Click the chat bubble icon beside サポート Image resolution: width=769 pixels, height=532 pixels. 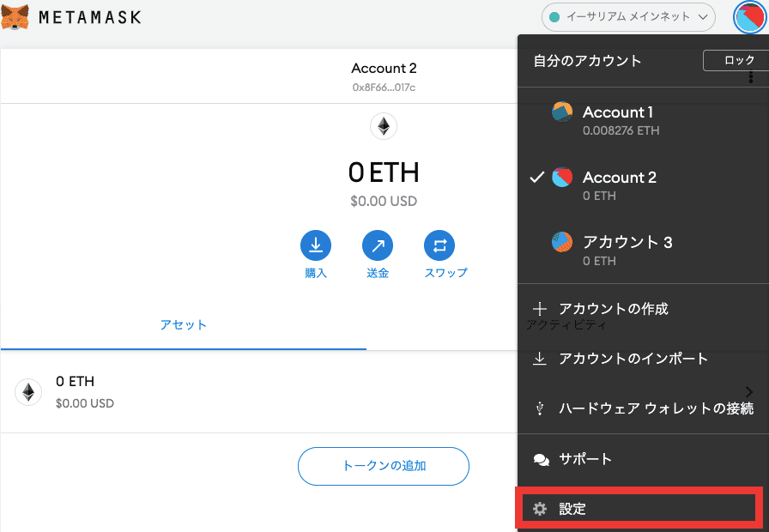coord(541,459)
